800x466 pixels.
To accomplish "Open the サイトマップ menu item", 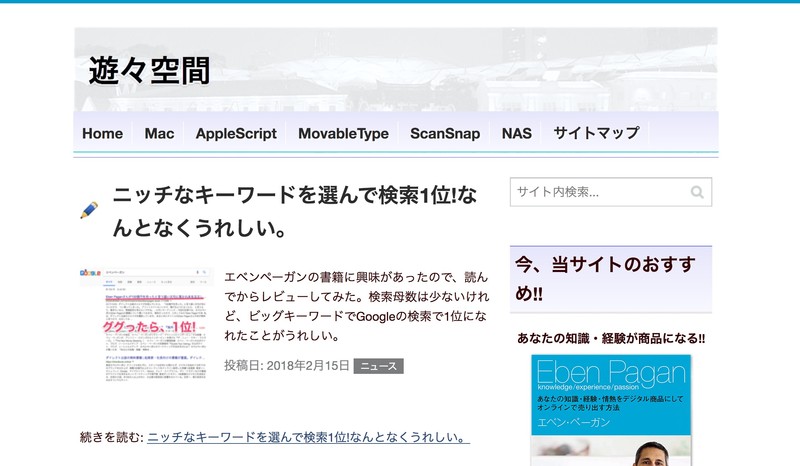I will pyautogui.click(x=596, y=133).
